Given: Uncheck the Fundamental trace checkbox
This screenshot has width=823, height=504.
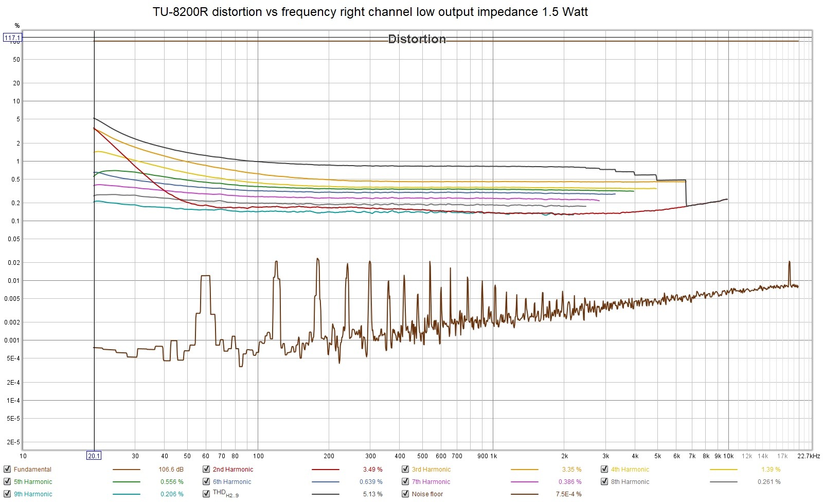Looking at the screenshot, I should point(7,469).
